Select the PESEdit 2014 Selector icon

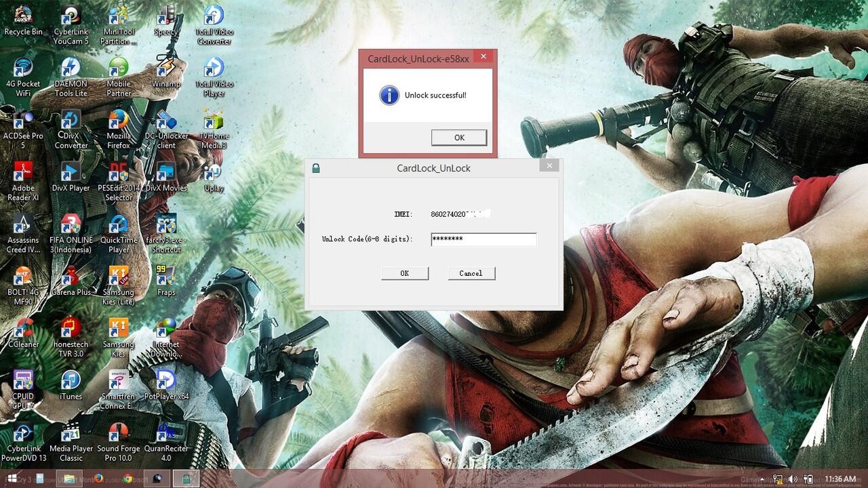pos(119,182)
